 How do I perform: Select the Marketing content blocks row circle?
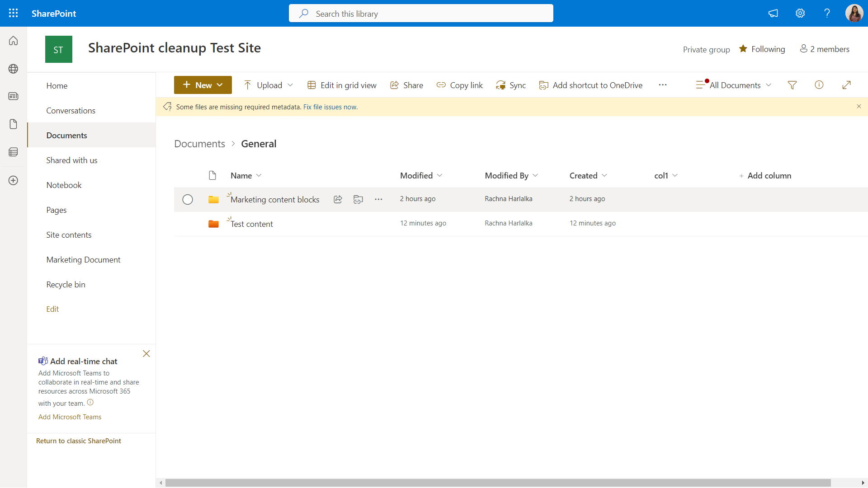coord(188,199)
